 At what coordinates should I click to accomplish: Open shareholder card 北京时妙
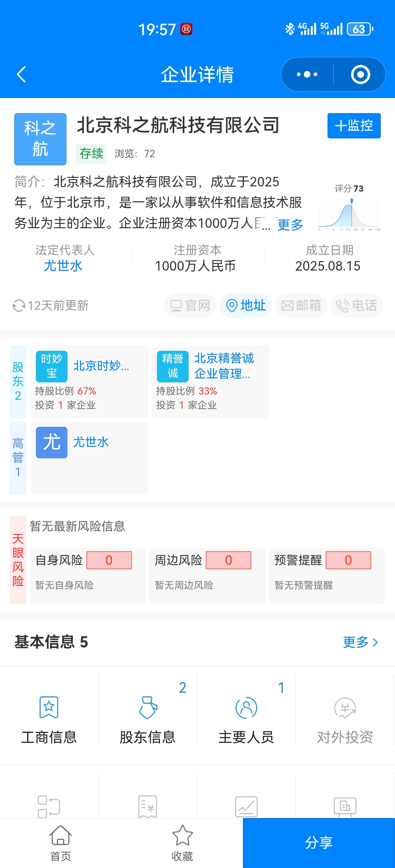89,381
